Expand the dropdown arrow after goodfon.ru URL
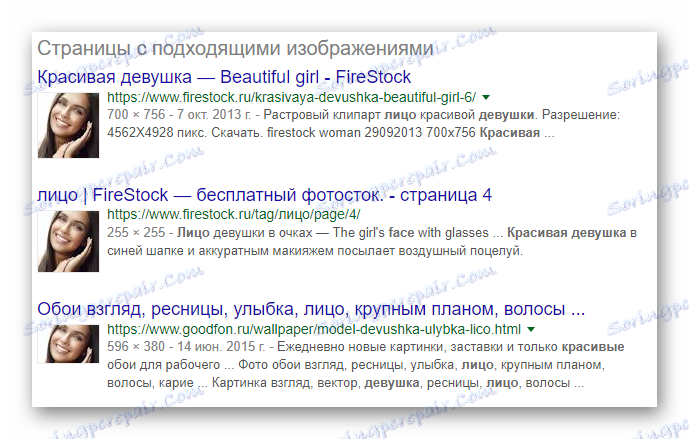 [531, 330]
